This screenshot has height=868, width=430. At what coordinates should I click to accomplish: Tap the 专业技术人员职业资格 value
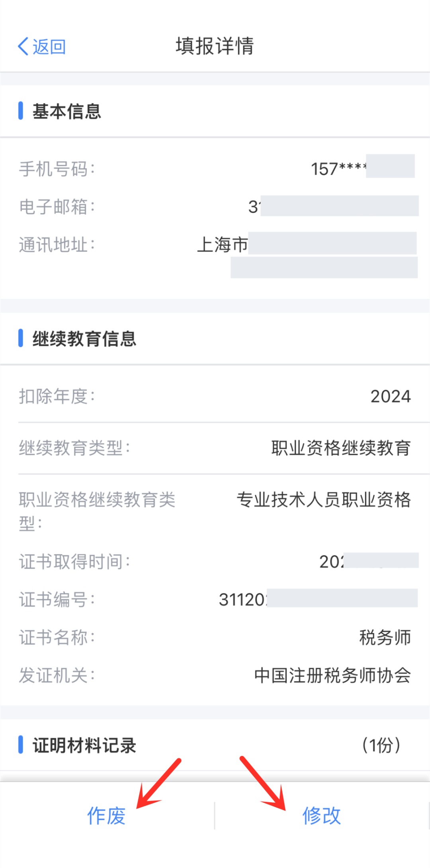click(323, 500)
